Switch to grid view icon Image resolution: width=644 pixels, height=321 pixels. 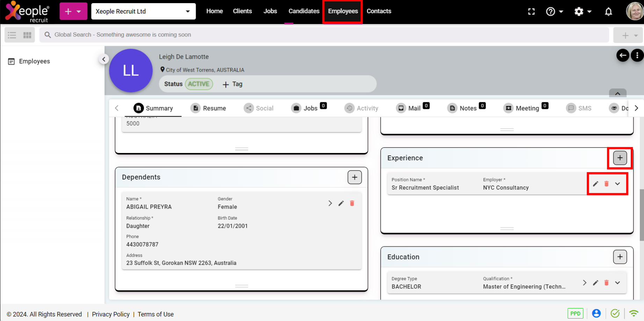(x=27, y=35)
